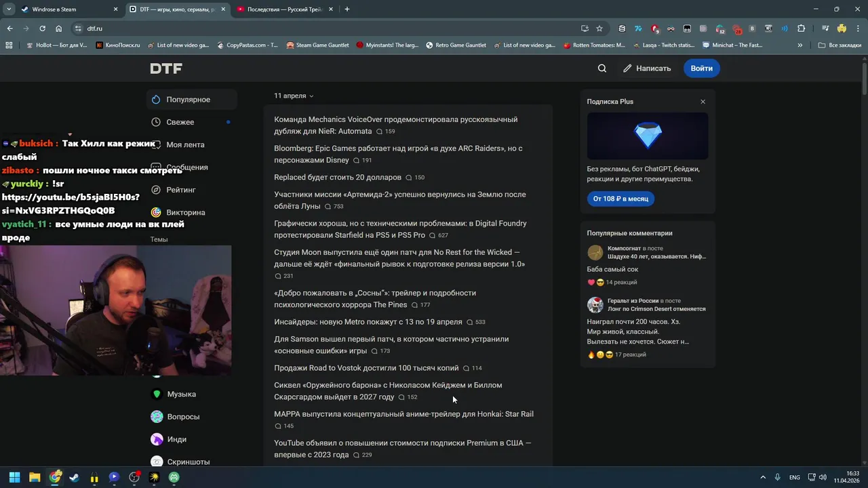Open a new browser tab

pyautogui.click(x=347, y=9)
